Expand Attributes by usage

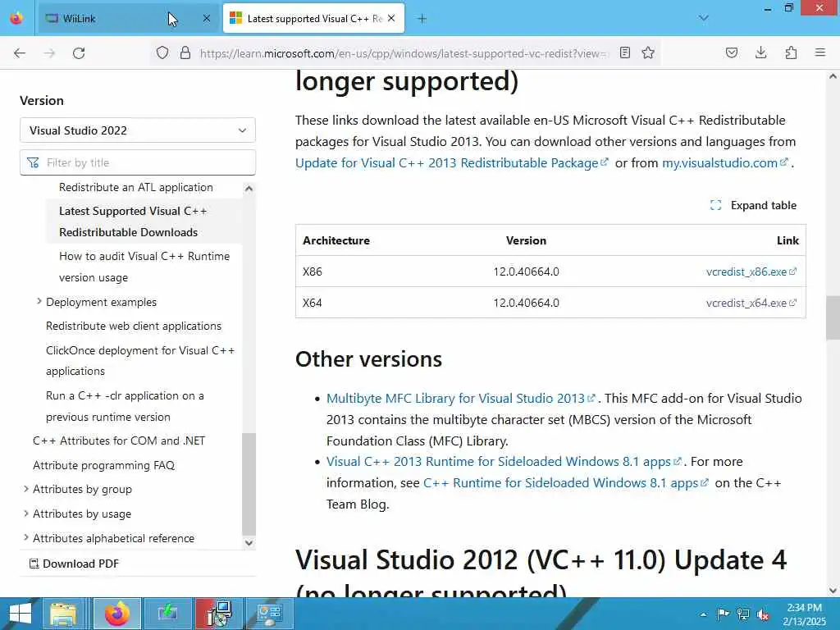point(25,514)
